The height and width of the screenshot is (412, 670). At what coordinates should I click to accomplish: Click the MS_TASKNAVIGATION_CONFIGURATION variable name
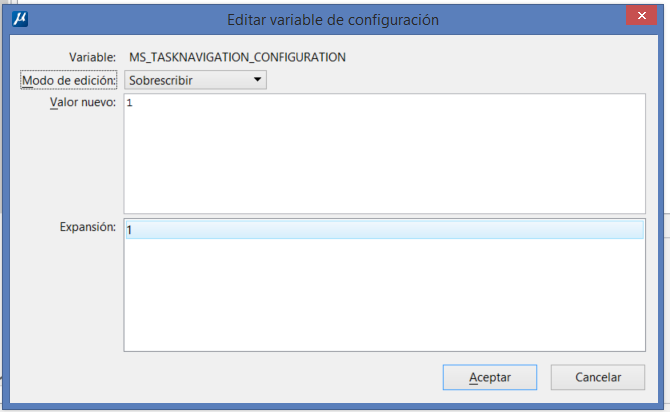(x=238, y=57)
